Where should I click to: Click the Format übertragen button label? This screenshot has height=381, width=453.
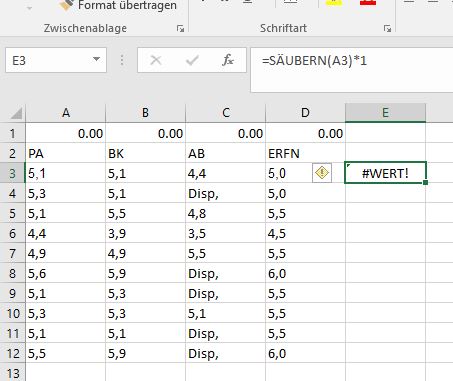point(127,5)
